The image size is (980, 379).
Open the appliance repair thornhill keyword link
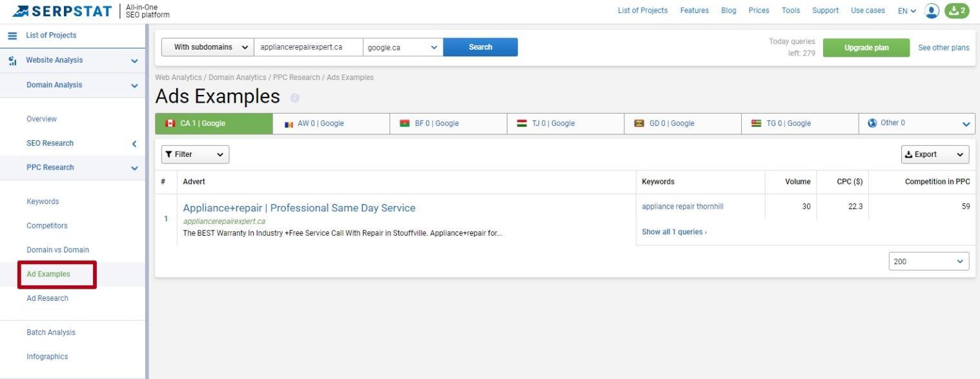click(682, 207)
